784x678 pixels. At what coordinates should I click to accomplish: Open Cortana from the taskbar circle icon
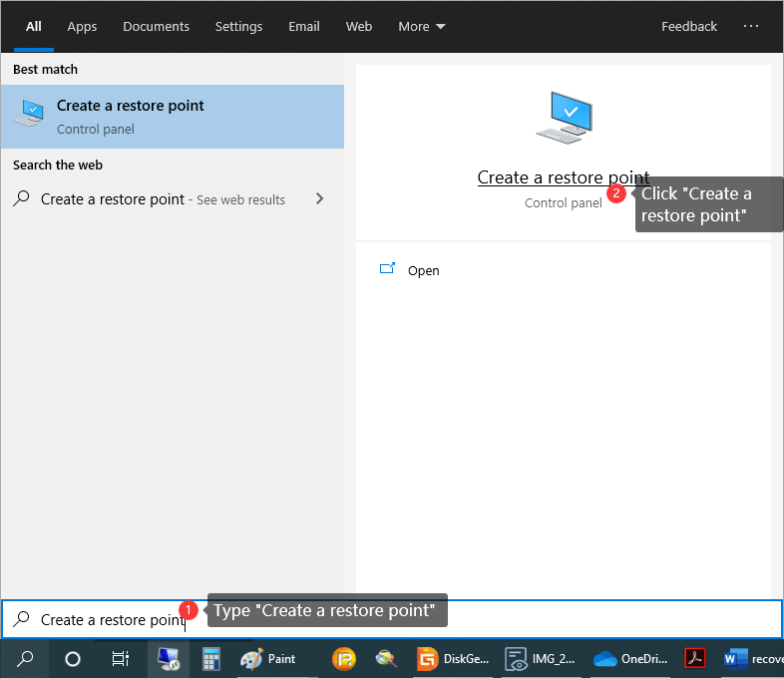73,658
